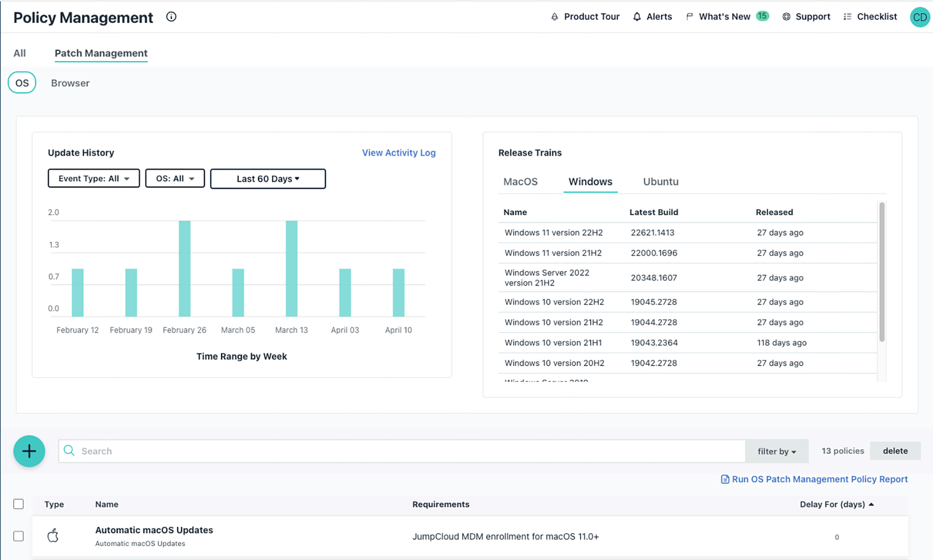Click the Support lifebuoy icon
933x560 pixels.
(786, 17)
